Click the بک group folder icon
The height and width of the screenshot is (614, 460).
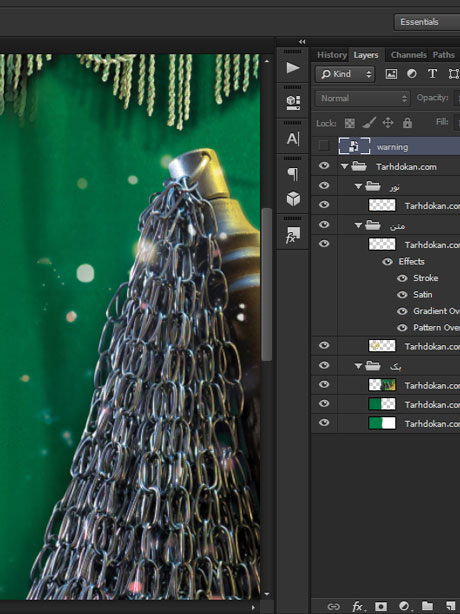pos(373,366)
